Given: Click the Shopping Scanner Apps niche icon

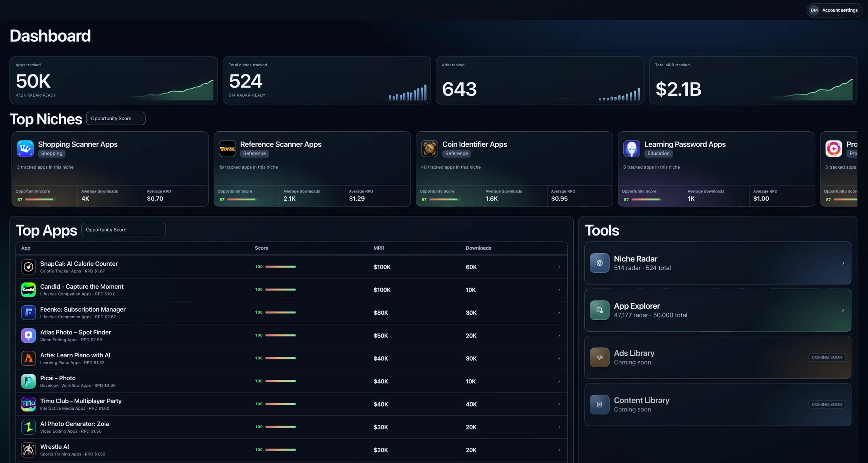Looking at the screenshot, I should tap(25, 148).
